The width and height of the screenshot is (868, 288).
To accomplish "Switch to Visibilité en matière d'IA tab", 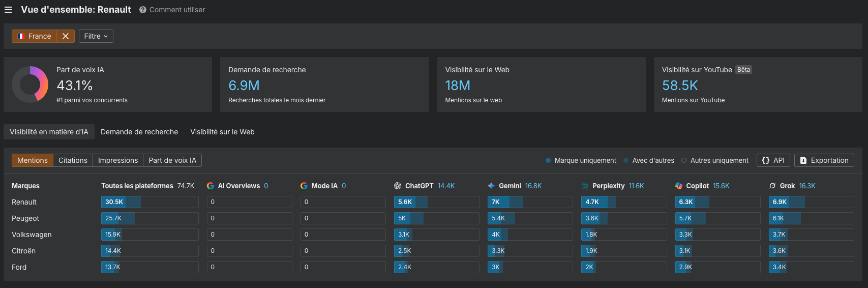I will [x=49, y=132].
